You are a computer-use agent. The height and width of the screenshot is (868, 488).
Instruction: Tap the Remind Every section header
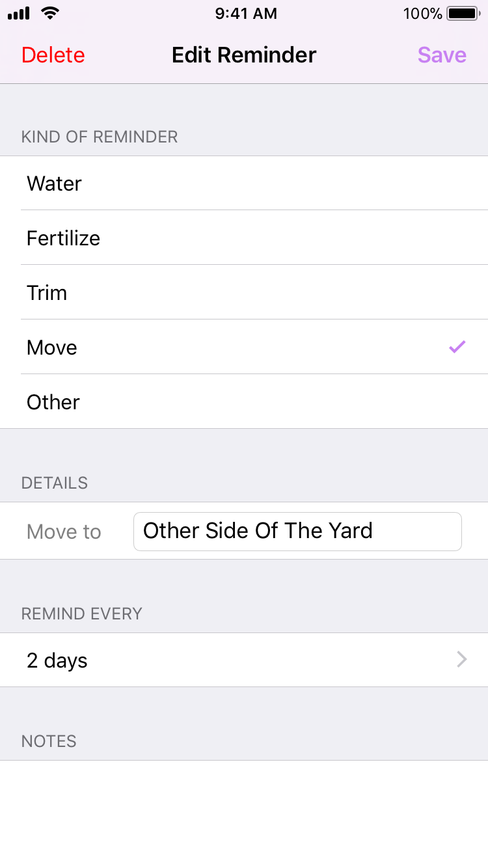tap(82, 614)
